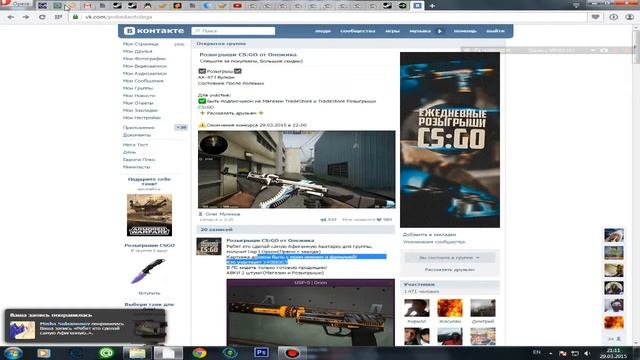Screen dimensions: 640x360
Task: Open 'Ваша запись понравилась' notification
Action: [x=85, y=327]
